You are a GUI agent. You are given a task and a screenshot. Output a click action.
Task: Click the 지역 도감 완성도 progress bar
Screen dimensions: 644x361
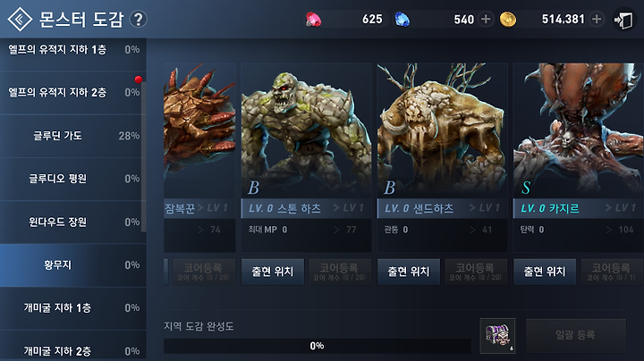[317, 346]
